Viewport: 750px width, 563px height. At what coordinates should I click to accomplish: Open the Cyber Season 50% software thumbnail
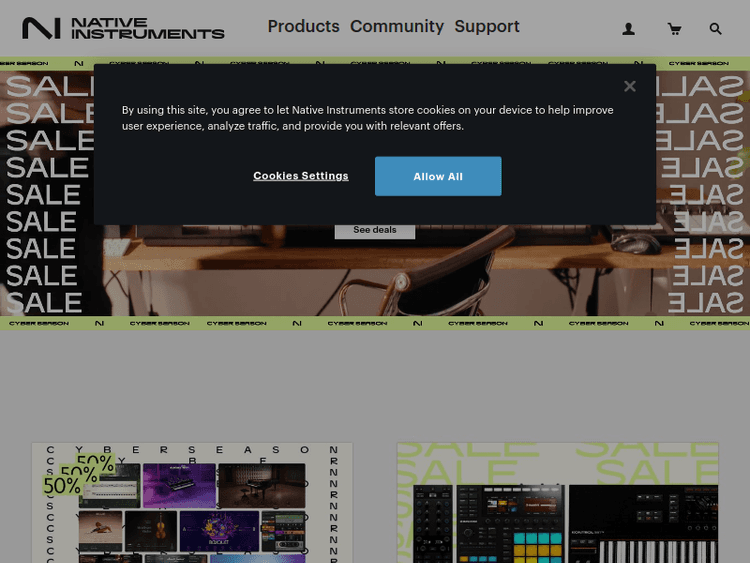pyautogui.click(x=192, y=503)
